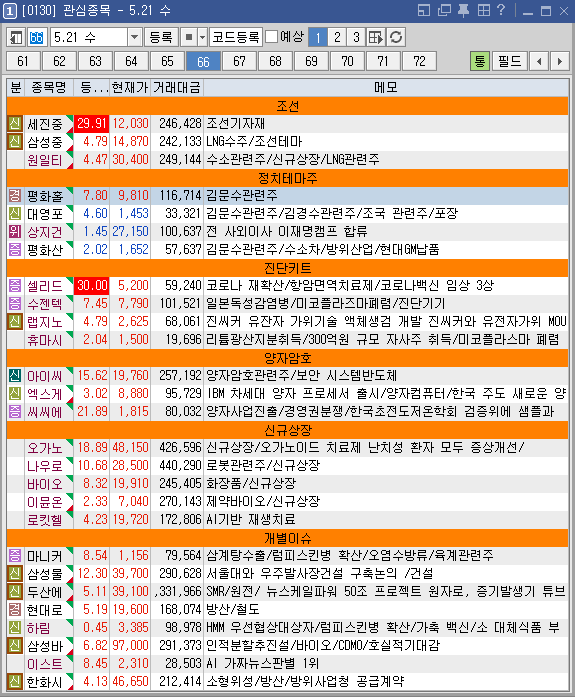Switch to tab 72
The width and height of the screenshot is (575, 697).
click(x=419, y=61)
